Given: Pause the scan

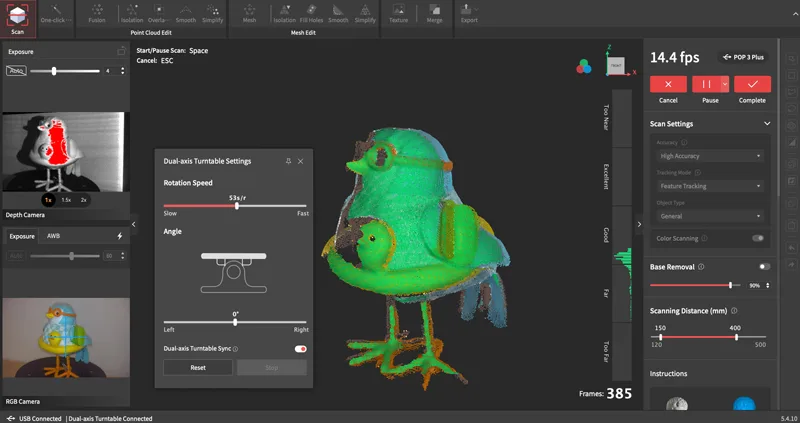Looking at the screenshot, I should coord(706,84).
